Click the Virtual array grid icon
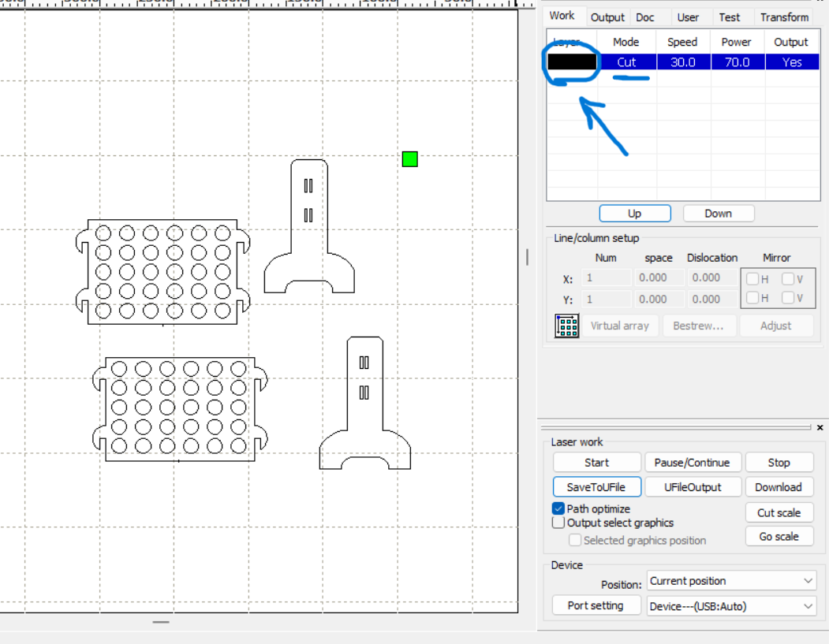This screenshot has width=829, height=644. click(x=566, y=326)
